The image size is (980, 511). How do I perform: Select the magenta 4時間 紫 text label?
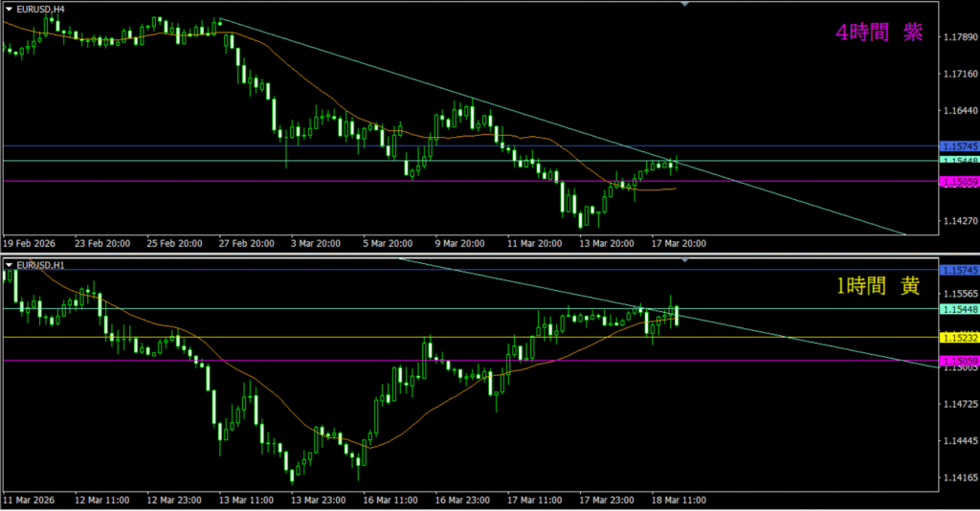[879, 33]
